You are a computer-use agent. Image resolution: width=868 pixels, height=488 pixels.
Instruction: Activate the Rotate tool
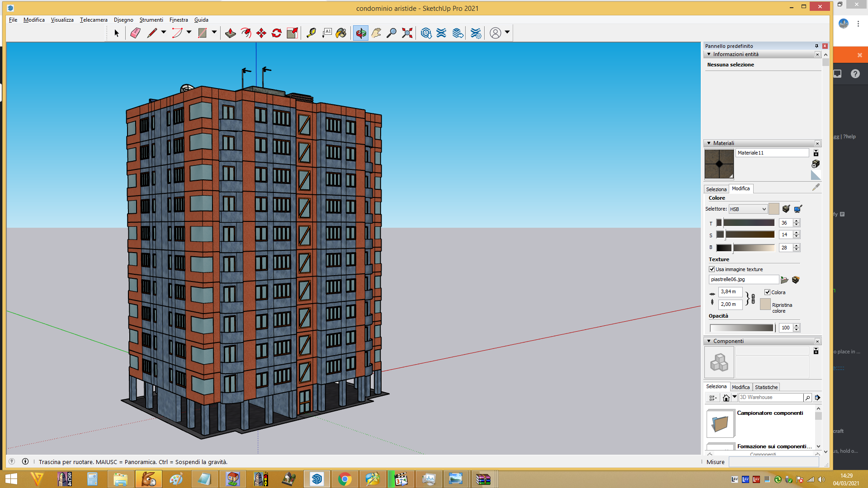coord(277,33)
